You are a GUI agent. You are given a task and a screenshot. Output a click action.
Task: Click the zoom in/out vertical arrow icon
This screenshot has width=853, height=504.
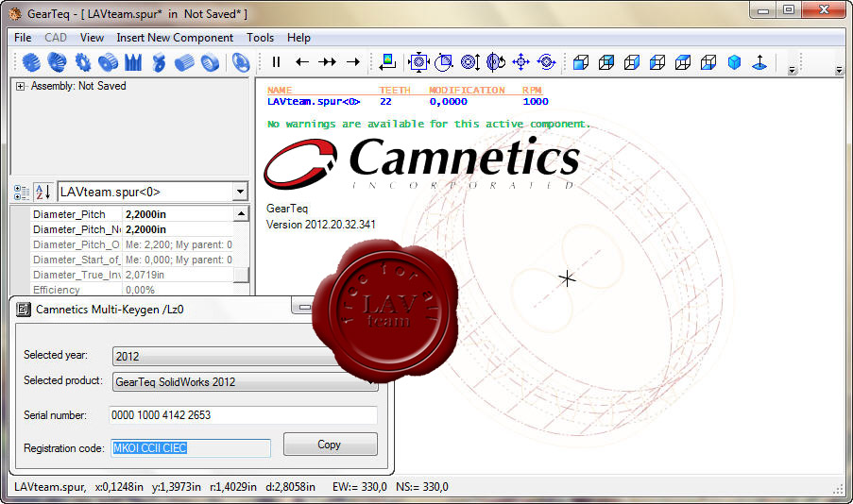point(470,62)
